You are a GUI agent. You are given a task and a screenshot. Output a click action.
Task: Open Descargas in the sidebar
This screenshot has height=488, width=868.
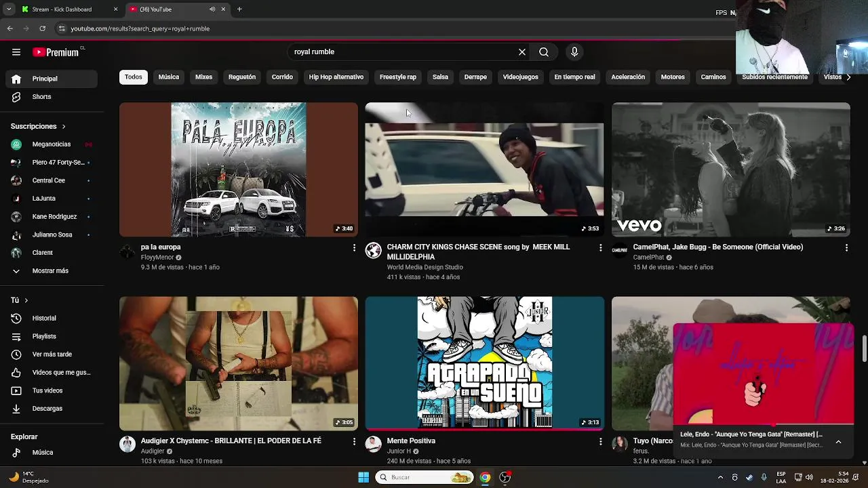tap(52, 409)
